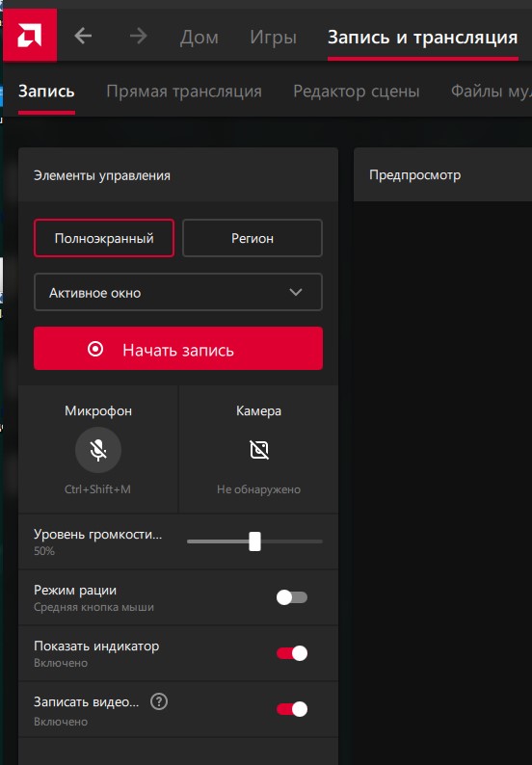
Task: Disable the Показать индикатор toggle
Action: click(292, 653)
